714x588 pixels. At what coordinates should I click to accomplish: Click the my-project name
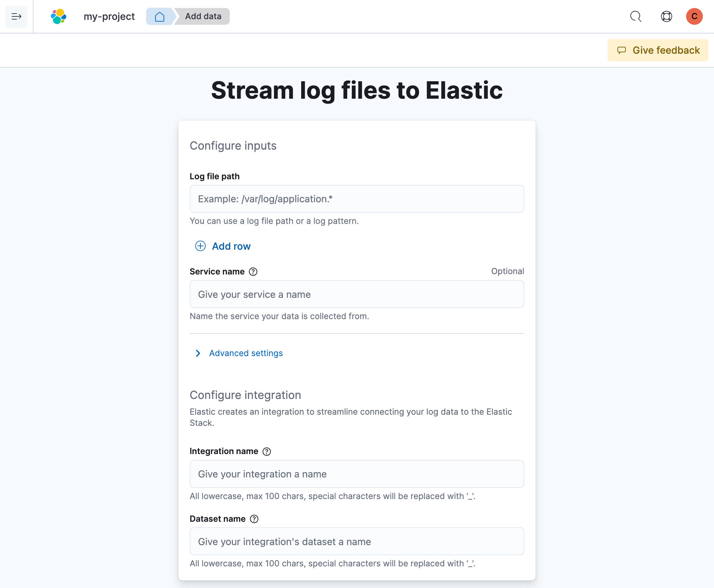(x=109, y=16)
